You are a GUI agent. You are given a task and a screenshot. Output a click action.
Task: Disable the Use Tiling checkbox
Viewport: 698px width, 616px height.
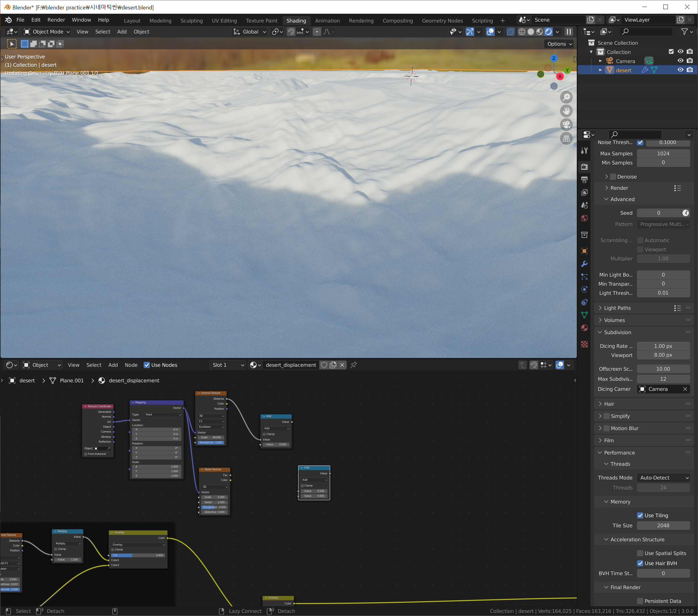(640, 515)
